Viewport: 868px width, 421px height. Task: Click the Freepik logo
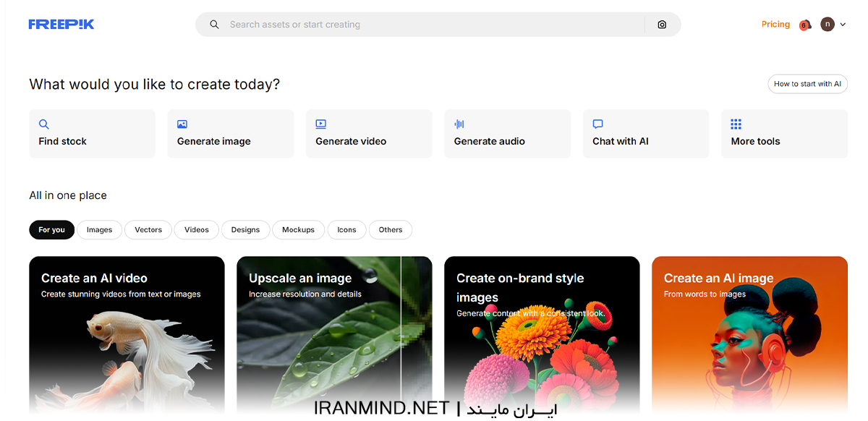click(61, 25)
